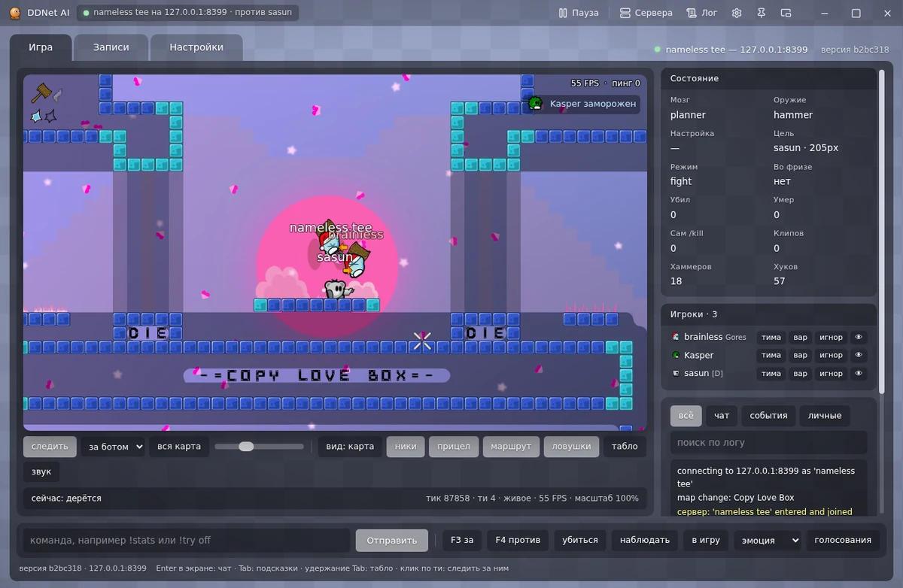Toggle вид: карта view mode
This screenshot has height=588, width=903.
(350, 447)
